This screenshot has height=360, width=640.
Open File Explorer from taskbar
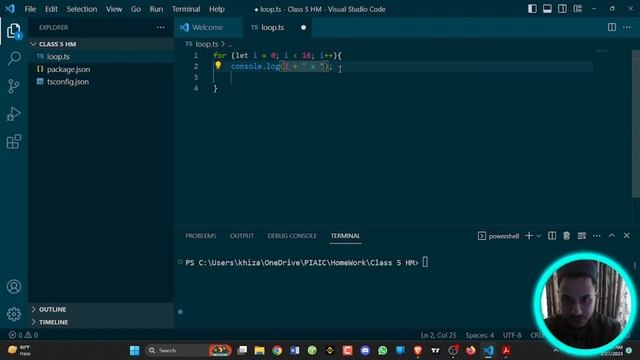[x=260, y=350]
